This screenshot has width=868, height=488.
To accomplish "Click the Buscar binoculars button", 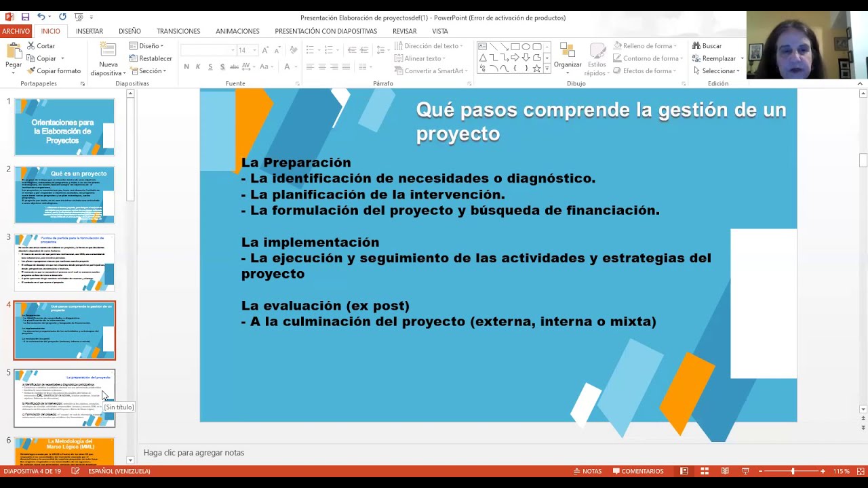I will (x=707, y=46).
